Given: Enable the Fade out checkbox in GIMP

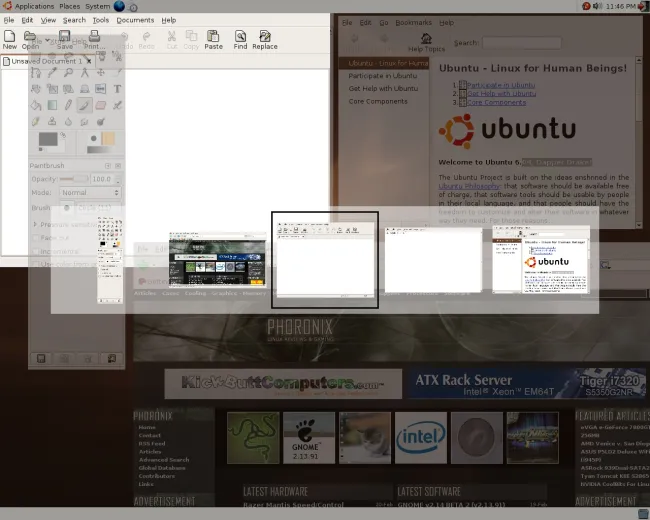Looking at the screenshot, I should click(x=36, y=238).
